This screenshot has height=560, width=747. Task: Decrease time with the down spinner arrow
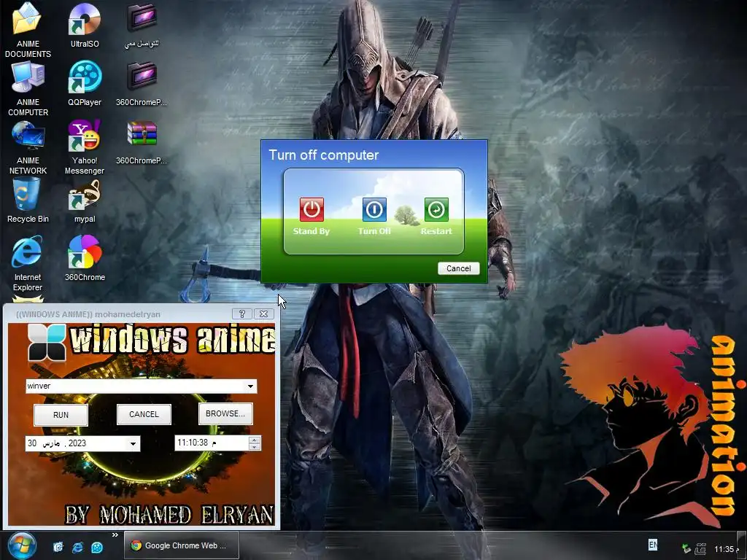[255, 447]
